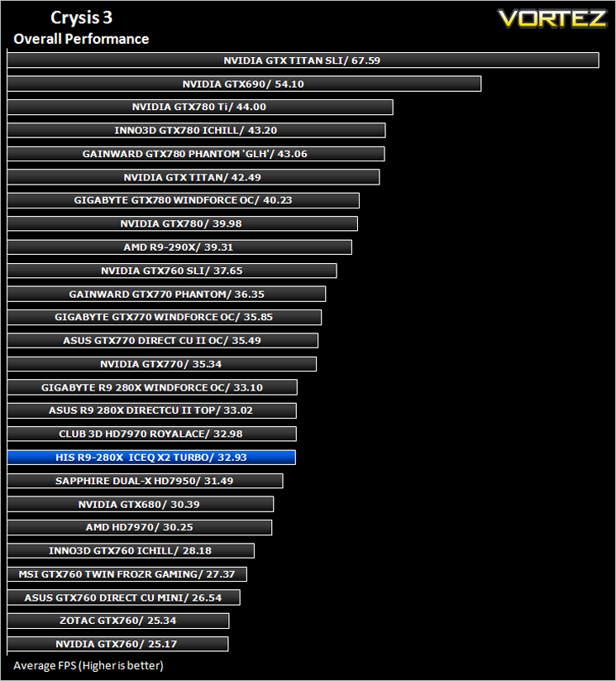
Task: Select GIGABYTE GTX780 WINDFORCE OC/ 40.23 label
Action: click(183, 200)
